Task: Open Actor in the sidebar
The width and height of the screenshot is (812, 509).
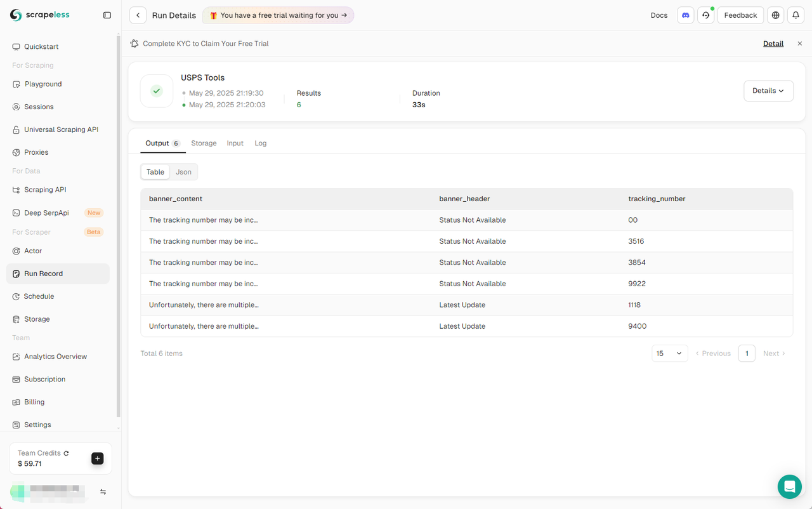Action: [x=58, y=251]
